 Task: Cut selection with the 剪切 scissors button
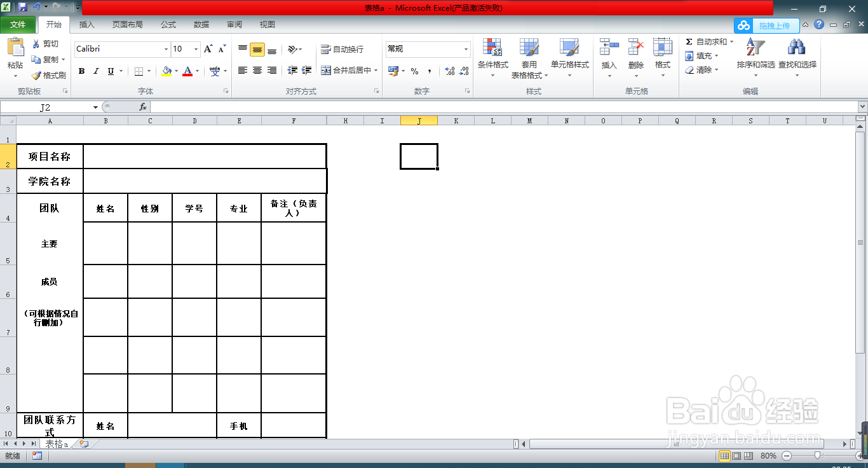pyautogui.click(x=44, y=44)
